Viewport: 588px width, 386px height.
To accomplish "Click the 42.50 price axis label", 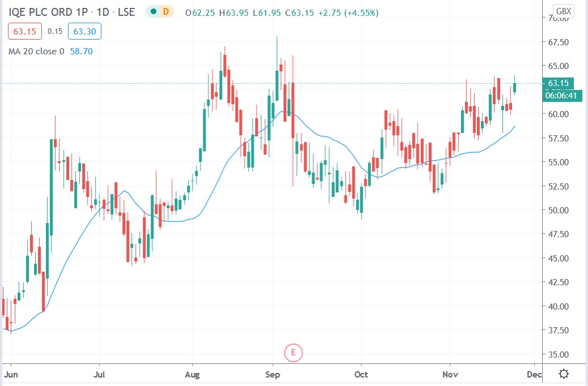I will 559,282.
